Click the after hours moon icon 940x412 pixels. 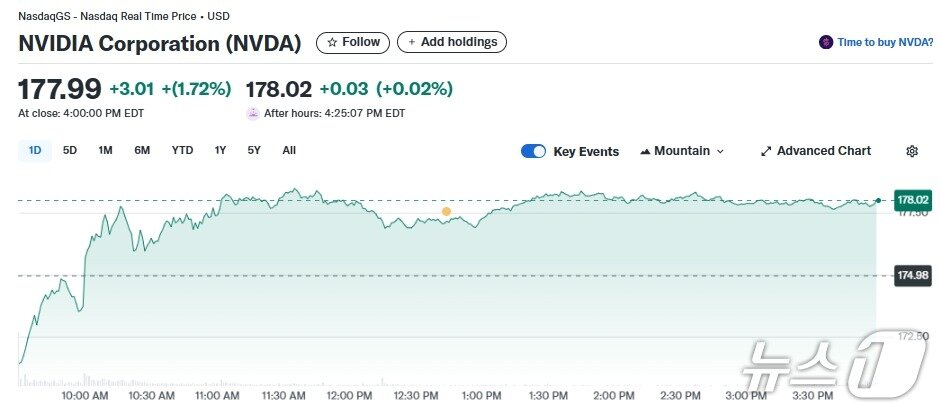click(253, 113)
